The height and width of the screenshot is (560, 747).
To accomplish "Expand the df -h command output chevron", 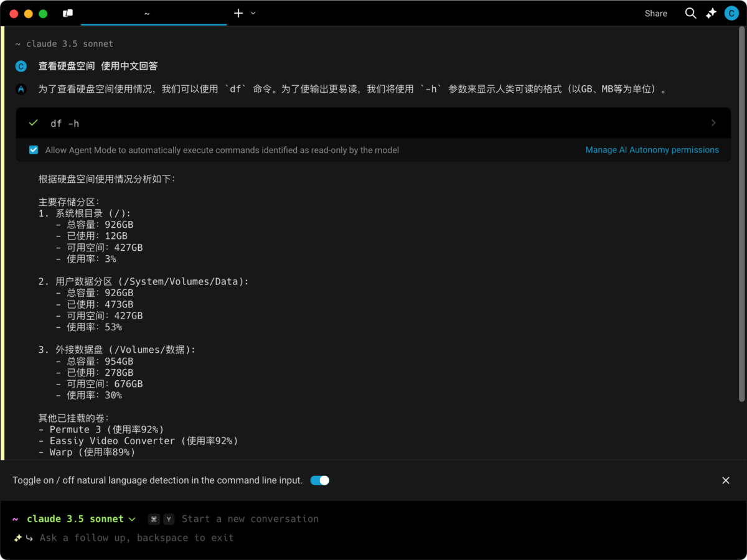I will tap(713, 123).
